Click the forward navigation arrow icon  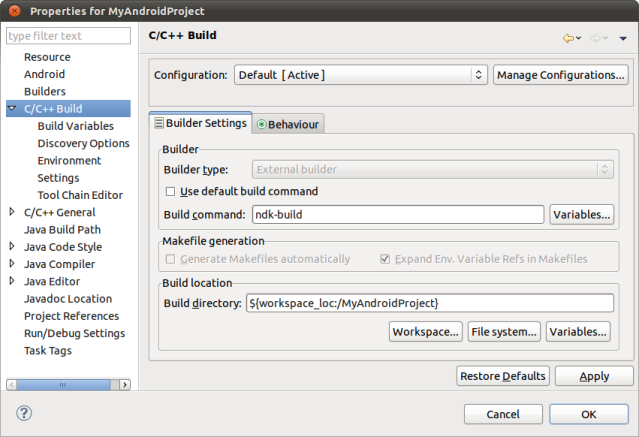(595, 38)
